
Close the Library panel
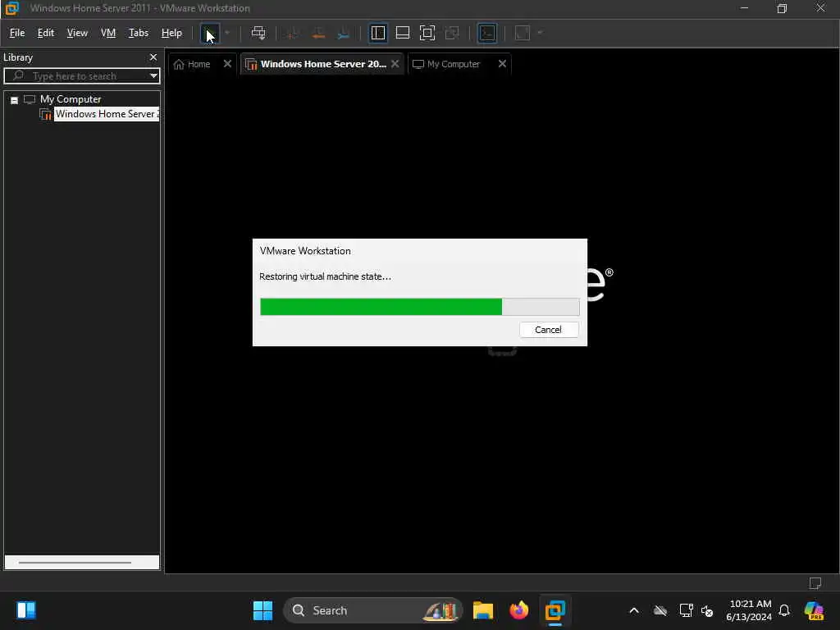tap(153, 57)
